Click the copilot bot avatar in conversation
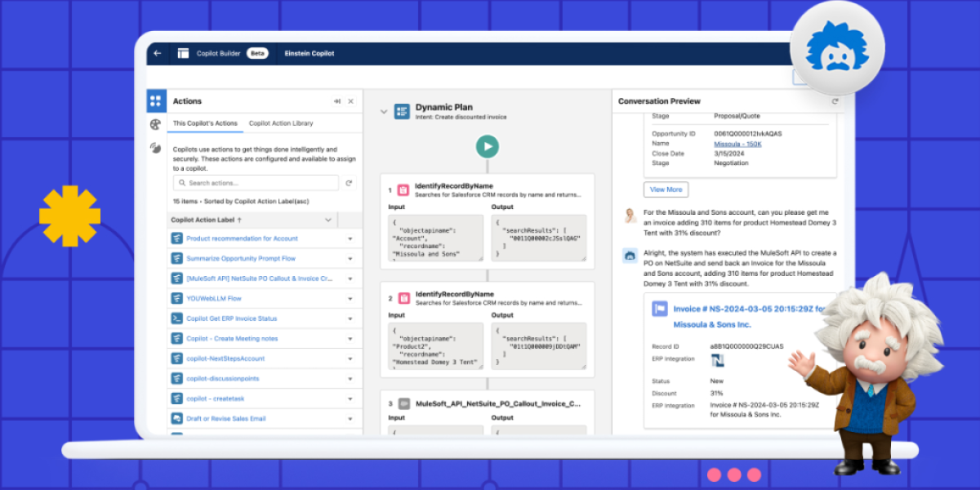Screen dimensions: 980x490 pyautogui.click(x=630, y=256)
